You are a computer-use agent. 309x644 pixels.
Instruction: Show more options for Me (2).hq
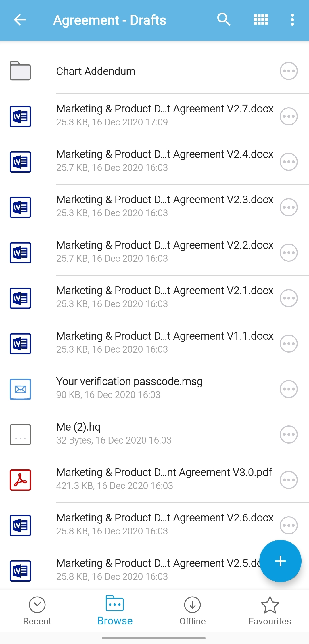click(289, 434)
